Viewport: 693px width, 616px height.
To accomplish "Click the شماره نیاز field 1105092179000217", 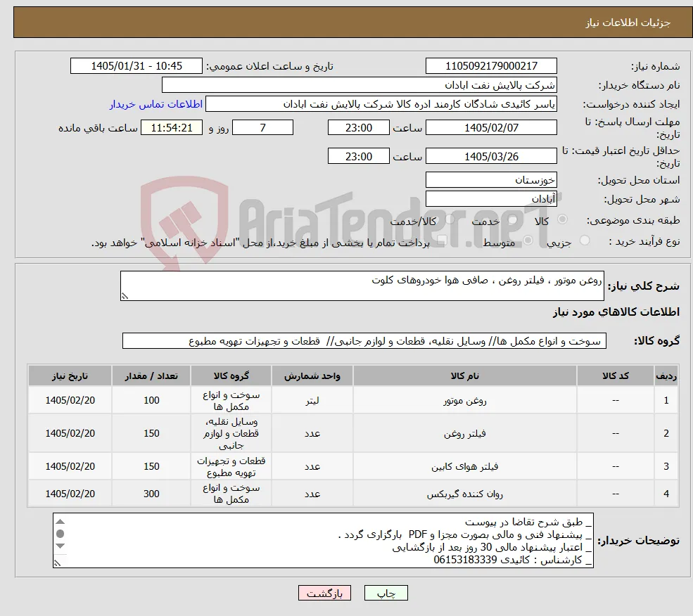I will 491,66.
